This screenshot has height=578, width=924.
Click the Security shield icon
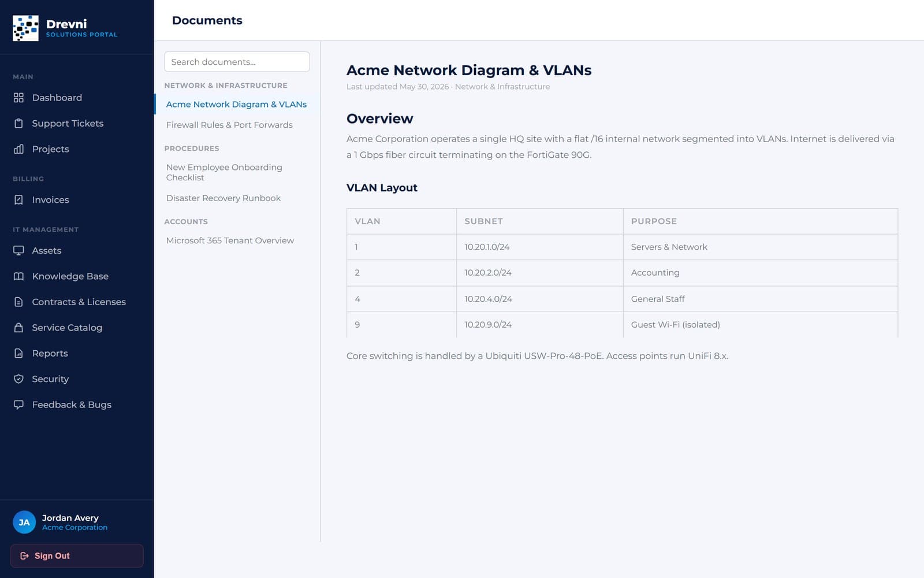coord(18,379)
